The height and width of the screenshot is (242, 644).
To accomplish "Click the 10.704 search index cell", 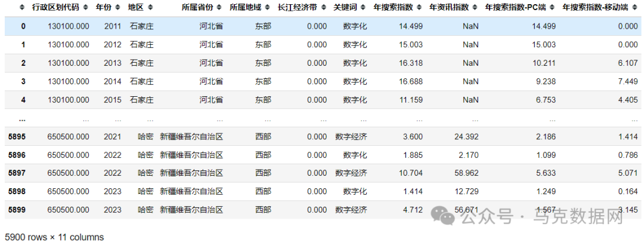I will pyautogui.click(x=410, y=173).
